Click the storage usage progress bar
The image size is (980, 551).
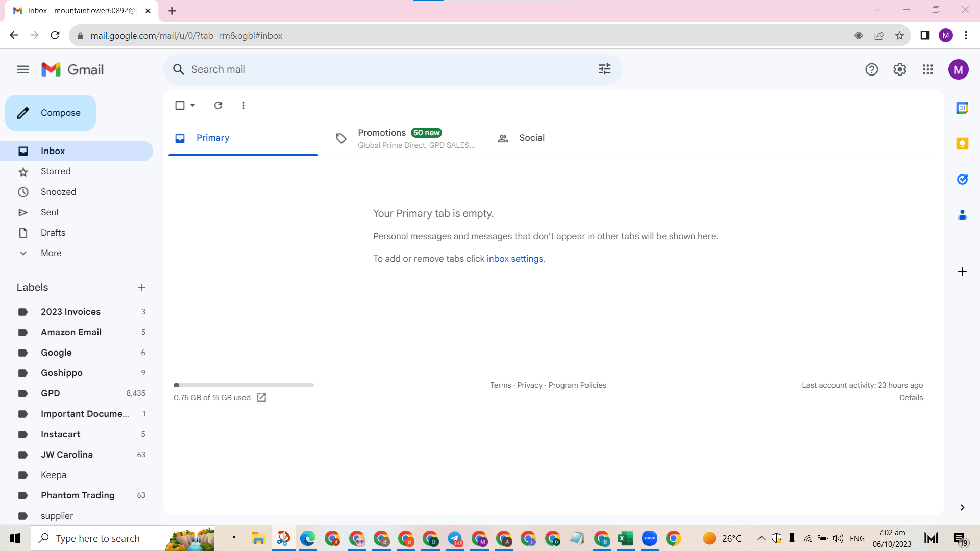[x=243, y=385]
